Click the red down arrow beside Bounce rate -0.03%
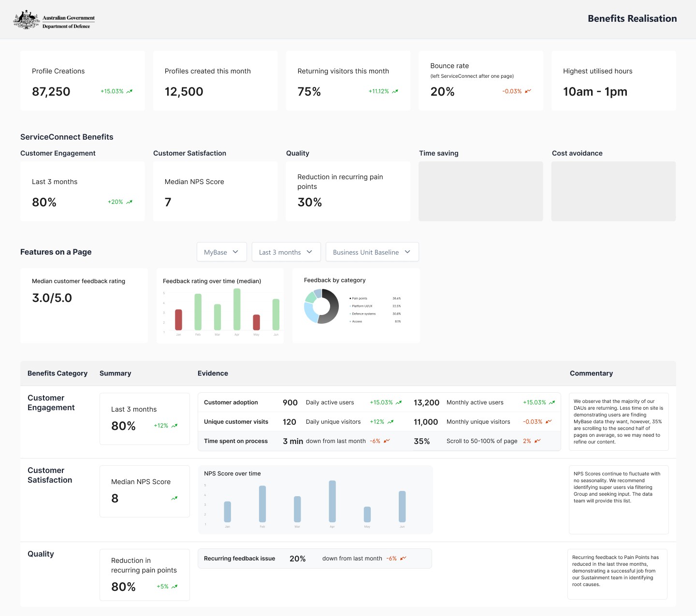 [528, 91]
